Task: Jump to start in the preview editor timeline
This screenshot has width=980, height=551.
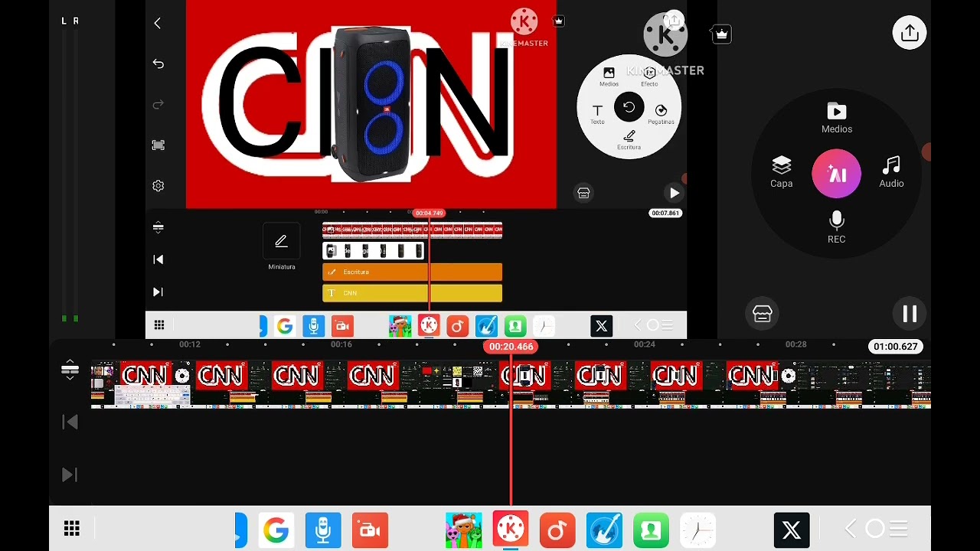Action: tap(158, 259)
